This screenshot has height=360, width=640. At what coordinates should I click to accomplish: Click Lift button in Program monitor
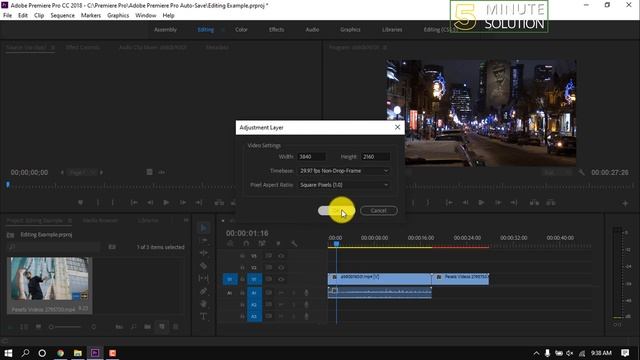click(534, 202)
